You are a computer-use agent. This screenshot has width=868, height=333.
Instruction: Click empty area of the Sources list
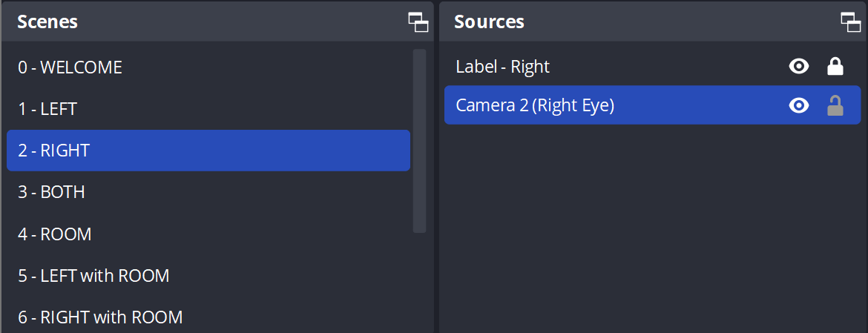click(652, 227)
